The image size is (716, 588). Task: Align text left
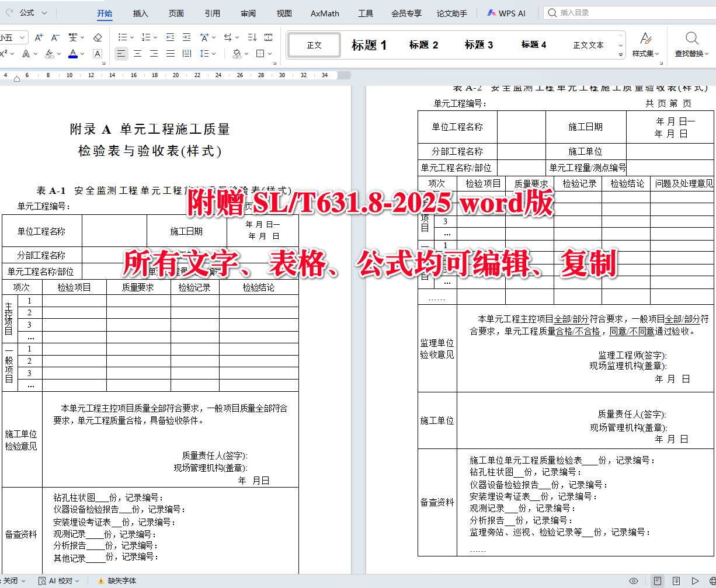coord(121,54)
